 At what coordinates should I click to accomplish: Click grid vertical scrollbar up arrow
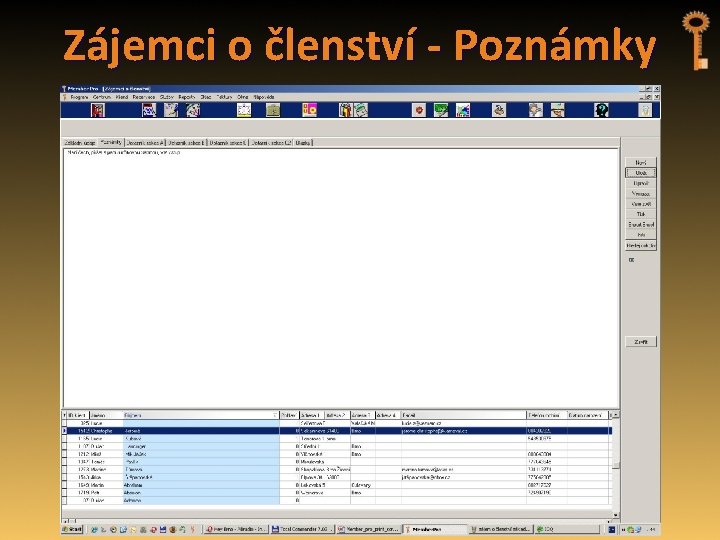coord(616,415)
